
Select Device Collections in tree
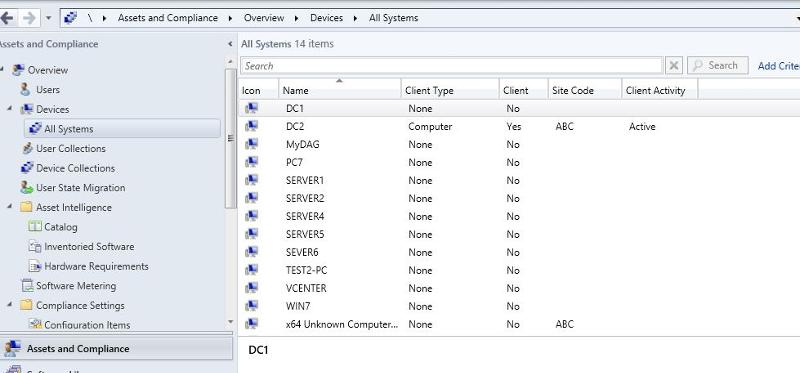(76, 168)
